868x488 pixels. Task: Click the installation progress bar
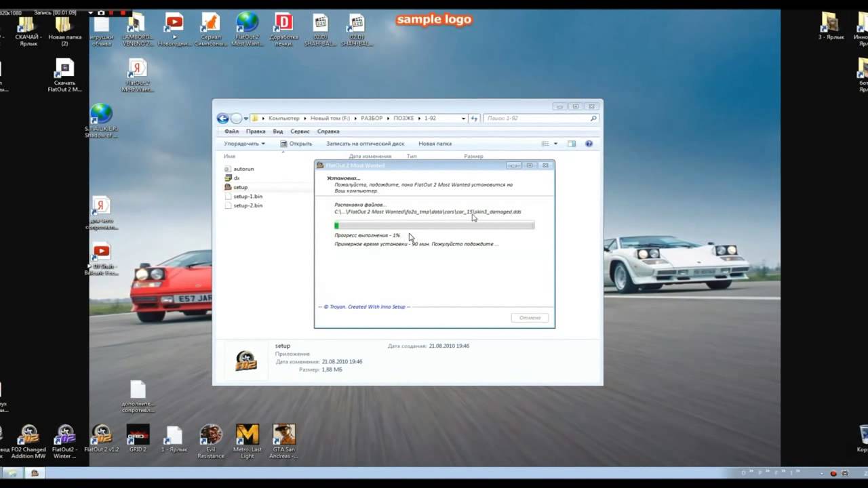[x=434, y=225]
